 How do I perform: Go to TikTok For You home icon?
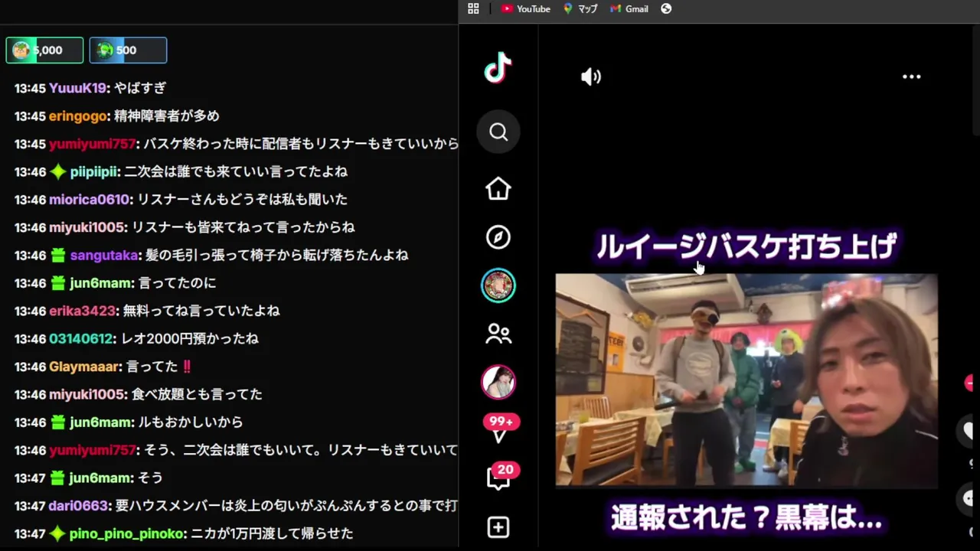point(498,188)
